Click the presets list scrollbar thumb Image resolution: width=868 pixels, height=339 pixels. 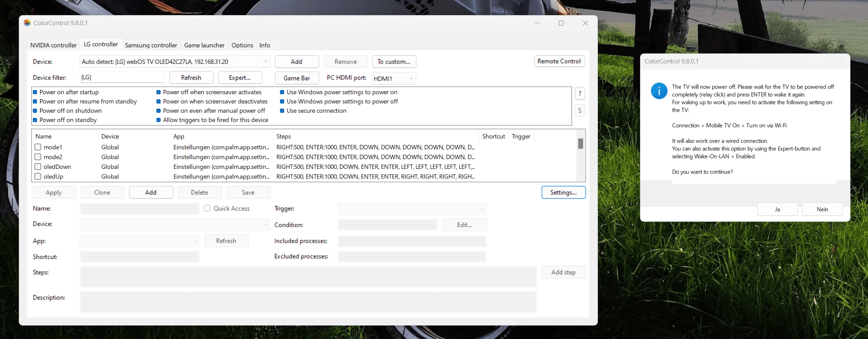[x=580, y=143]
